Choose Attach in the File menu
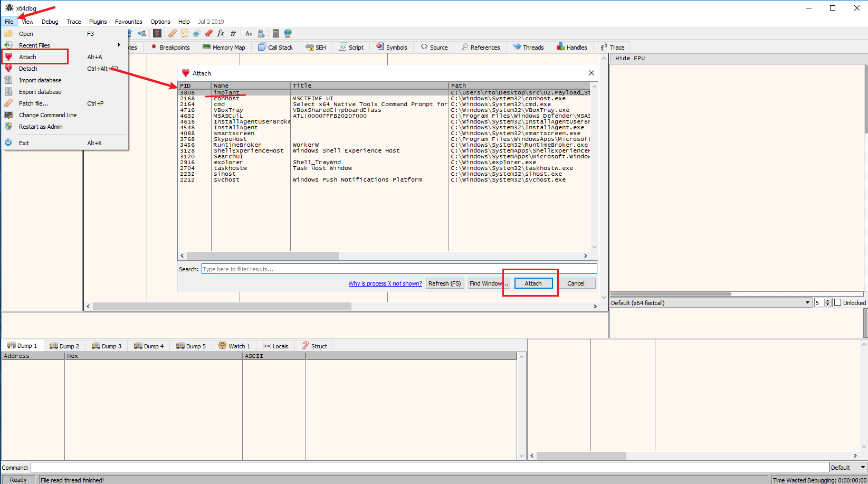Image resolution: width=868 pixels, height=484 pixels. tap(64, 57)
